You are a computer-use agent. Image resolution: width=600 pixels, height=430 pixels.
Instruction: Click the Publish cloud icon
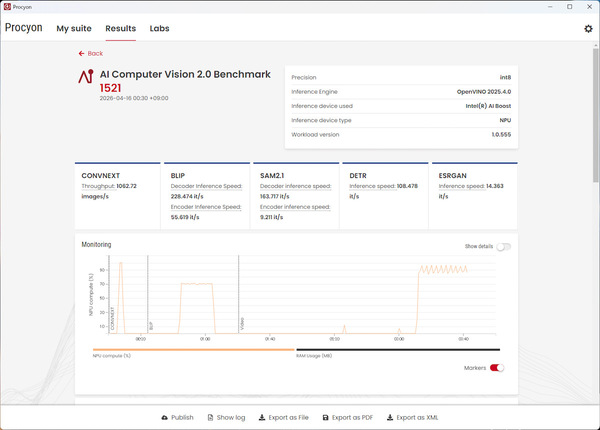165,417
